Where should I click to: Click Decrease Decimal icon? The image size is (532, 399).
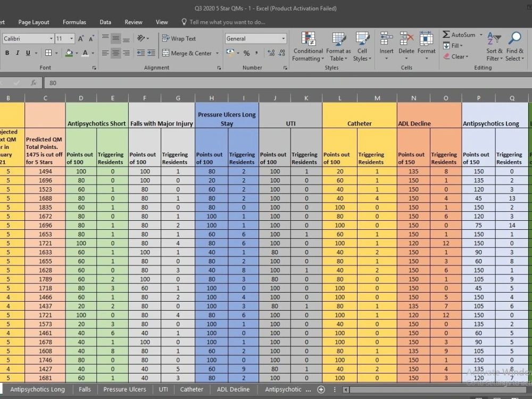click(x=281, y=53)
